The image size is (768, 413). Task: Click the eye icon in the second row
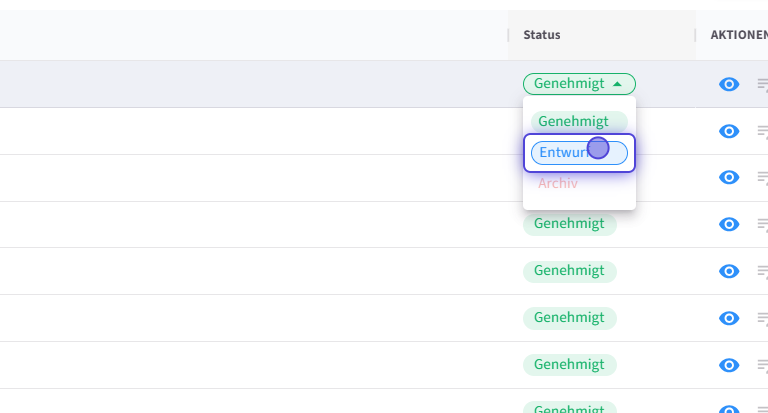point(729,131)
